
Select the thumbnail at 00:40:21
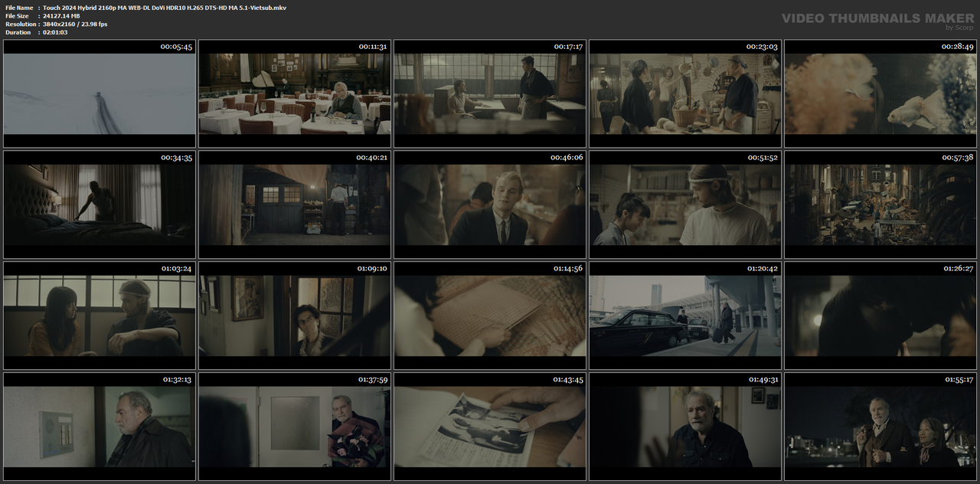tap(295, 204)
